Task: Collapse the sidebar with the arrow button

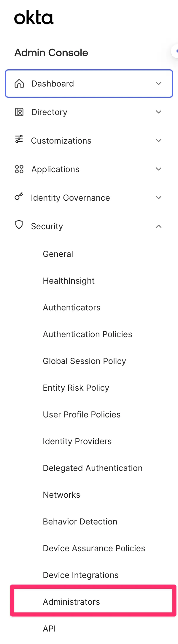Action: pos(176,51)
